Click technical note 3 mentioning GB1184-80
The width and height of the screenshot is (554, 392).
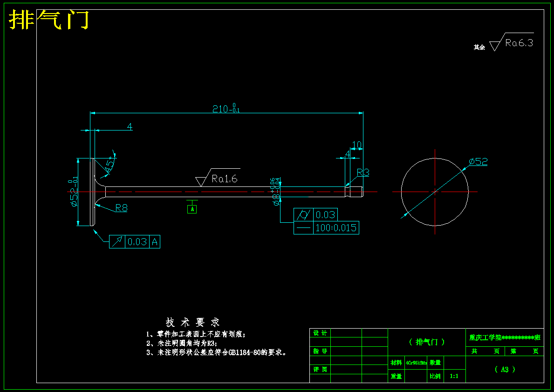(217, 352)
